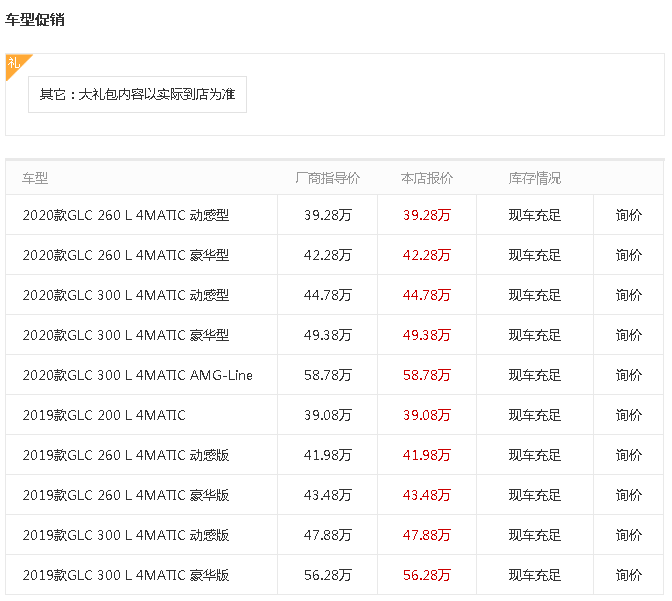Click the black 56.28万 manufacturer guide price

coord(328,575)
